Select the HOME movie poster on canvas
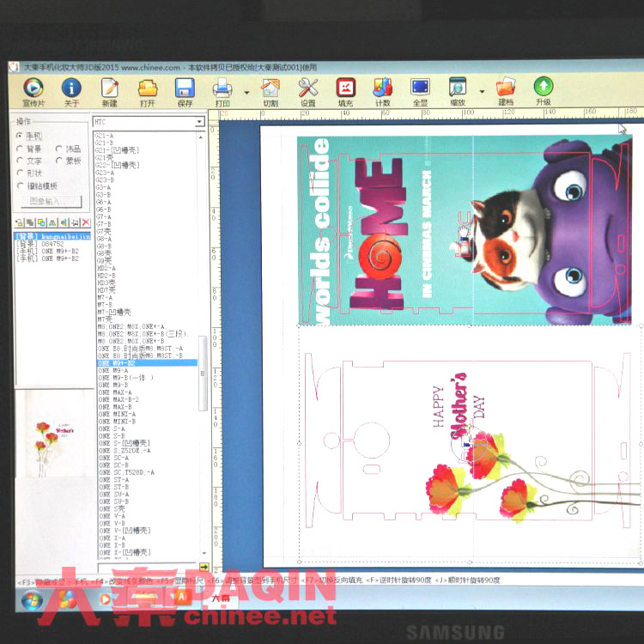This screenshot has height=644, width=644. click(x=465, y=230)
